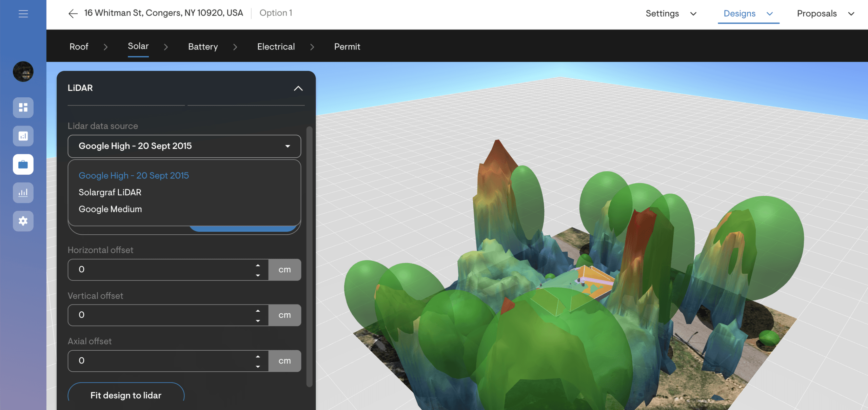The height and width of the screenshot is (410, 868).
Task: Increase the Vertical offset value
Action: pos(258,311)
